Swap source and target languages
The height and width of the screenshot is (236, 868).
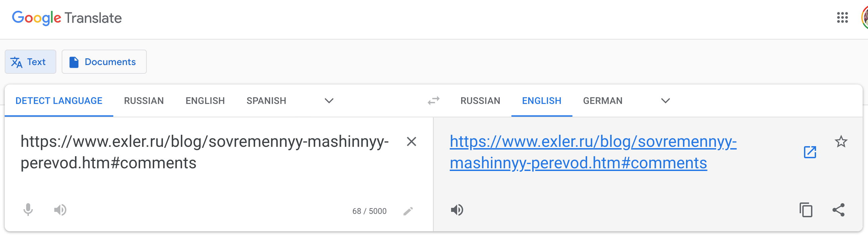[x=433, y=101]
